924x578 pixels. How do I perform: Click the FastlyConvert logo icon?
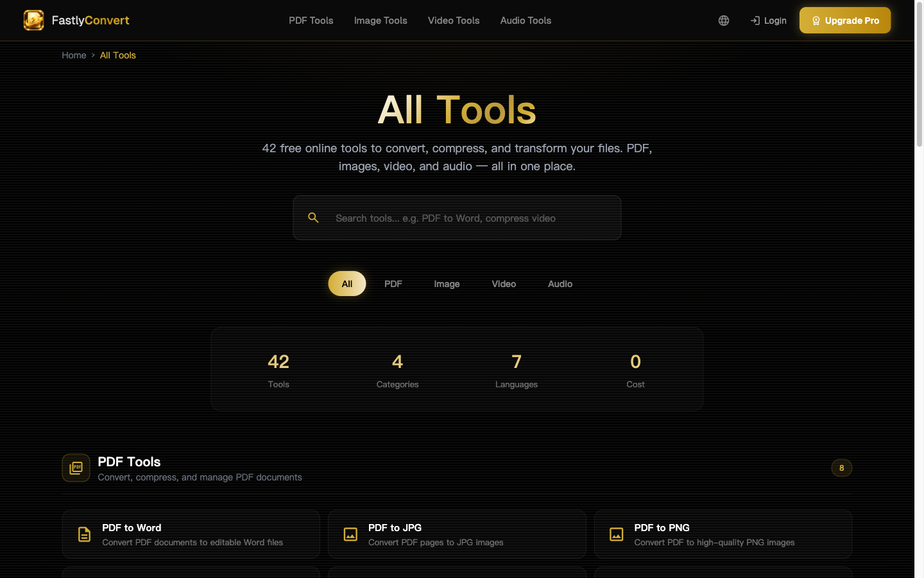coord(33,21)
